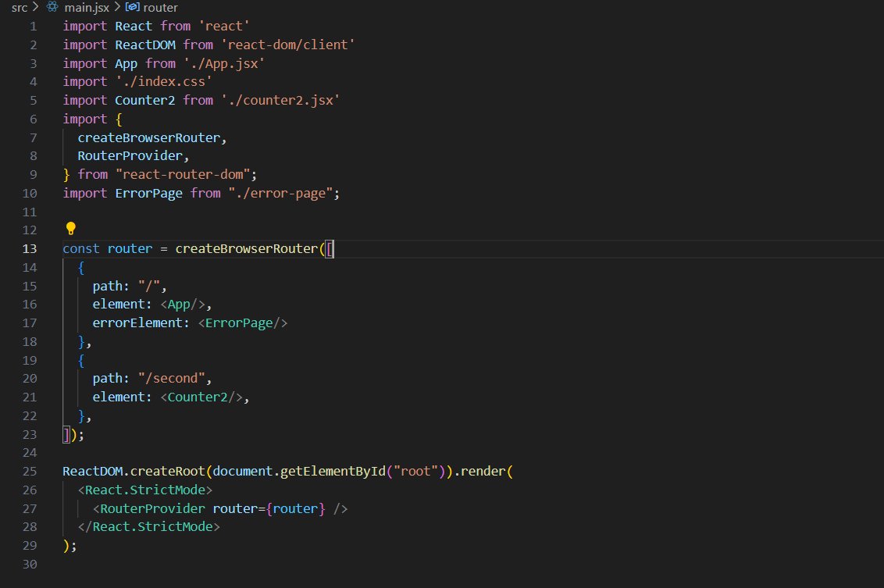Click <App/> element on line 16
Viewport: 884px width, 588px height.
pos(183,305)
